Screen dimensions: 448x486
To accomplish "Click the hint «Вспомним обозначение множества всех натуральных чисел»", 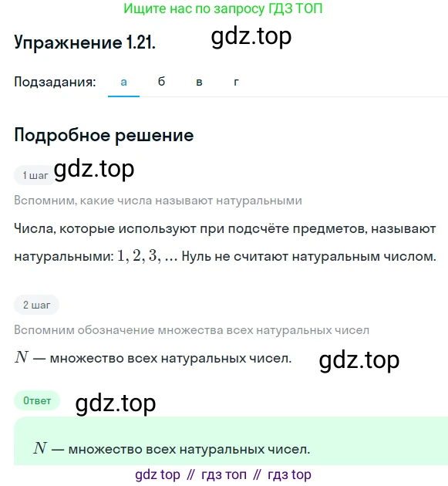I will [191, 330].
